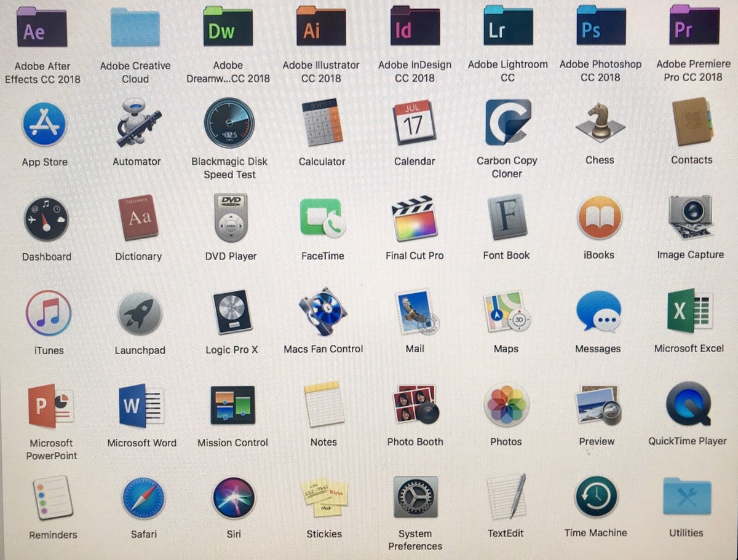Select the Launchpad rocket icon
Screen dimensions: 738x560
pos(140,314)
